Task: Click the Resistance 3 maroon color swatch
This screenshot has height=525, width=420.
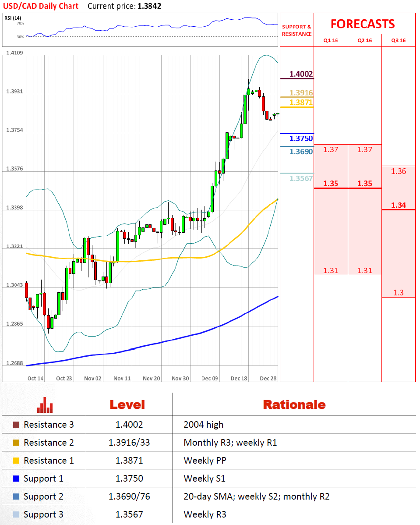Action: [x=16, y=425]
